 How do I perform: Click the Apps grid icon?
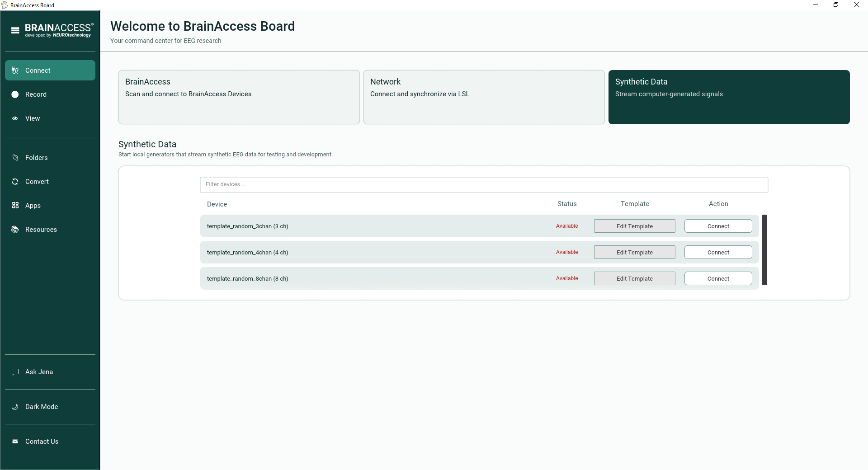[15, 206]
